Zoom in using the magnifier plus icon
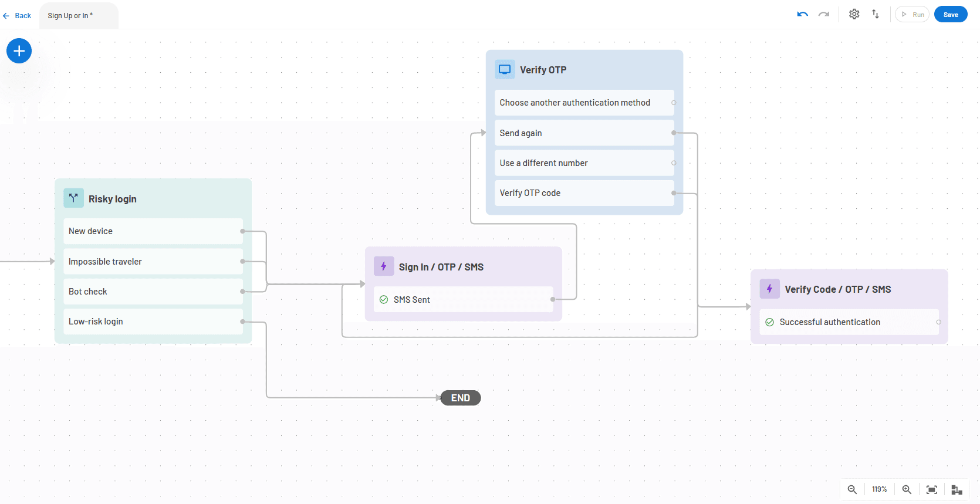 click(907, 489)
